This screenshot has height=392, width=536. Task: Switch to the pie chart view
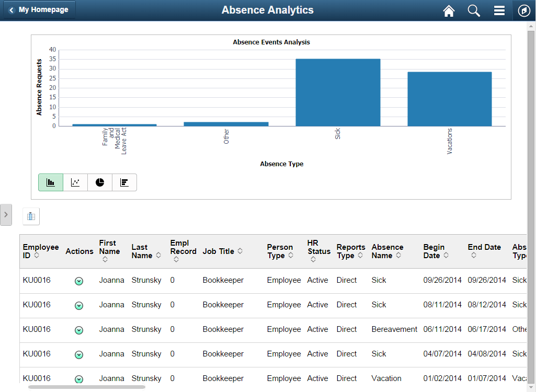(x=99, y=182)
